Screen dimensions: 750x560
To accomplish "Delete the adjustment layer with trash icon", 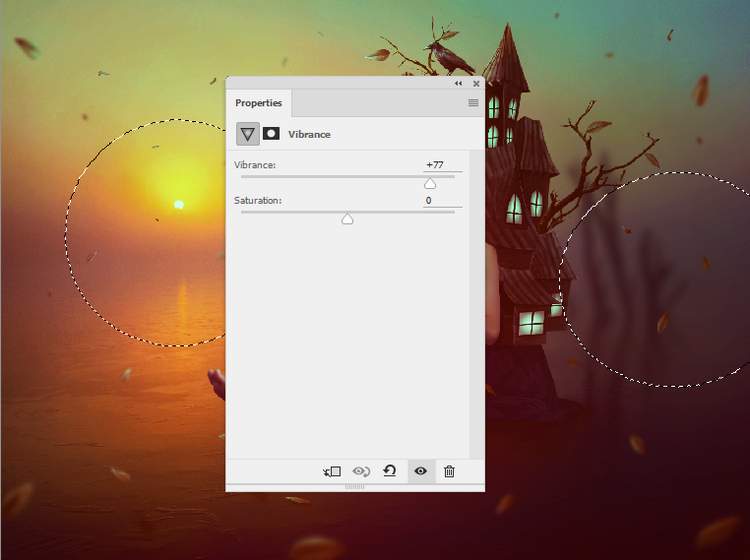I will point(449,472).
